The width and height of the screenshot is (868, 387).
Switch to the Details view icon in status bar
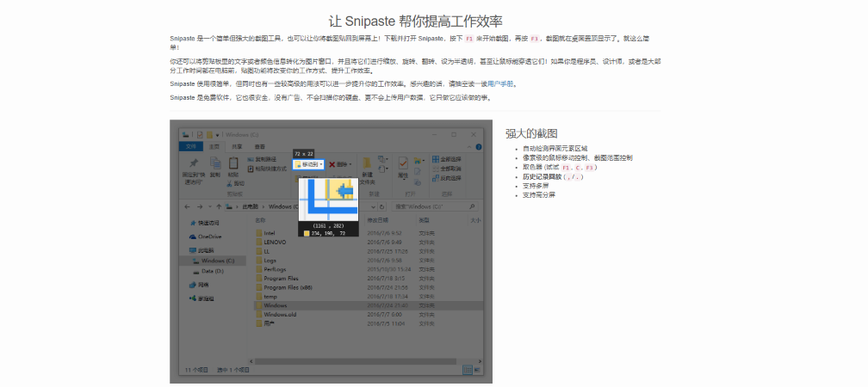click(468, 369)
